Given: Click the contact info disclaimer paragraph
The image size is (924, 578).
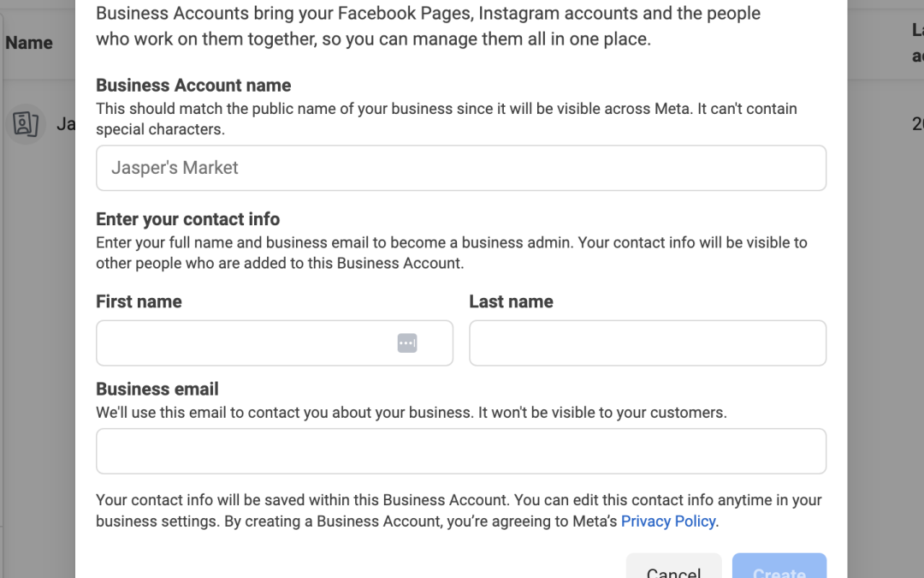Looking at the screenshot, I should pyautogui.click(x=459, y=510).
